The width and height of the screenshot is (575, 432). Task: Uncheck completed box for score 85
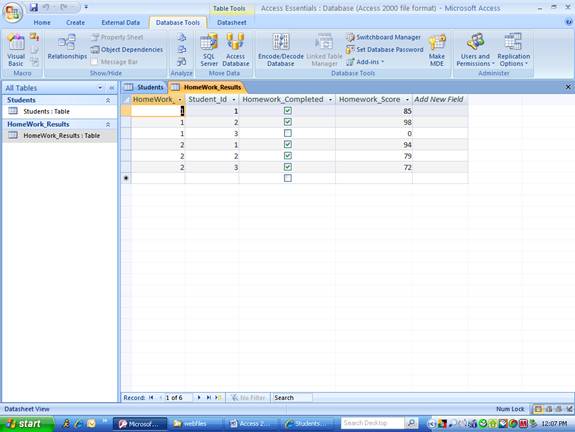point(288,111)
